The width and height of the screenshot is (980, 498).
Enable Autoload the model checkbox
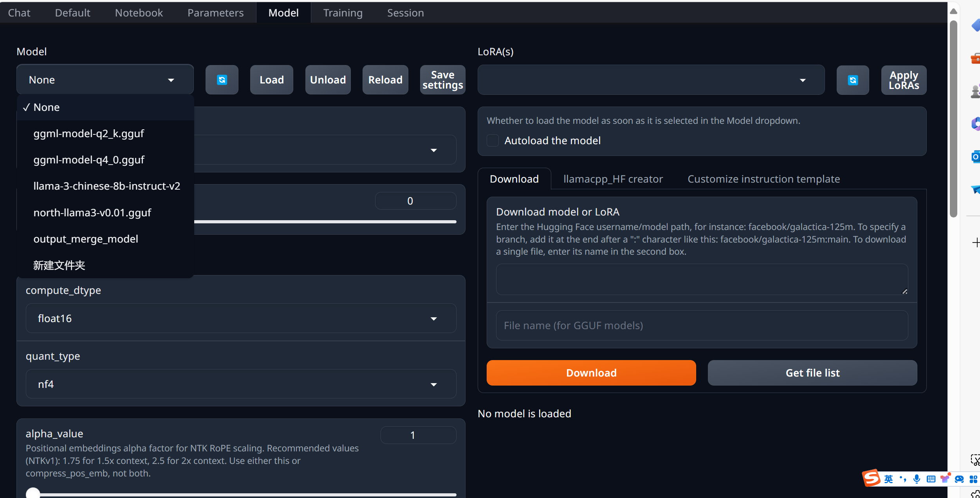(493, 140)
